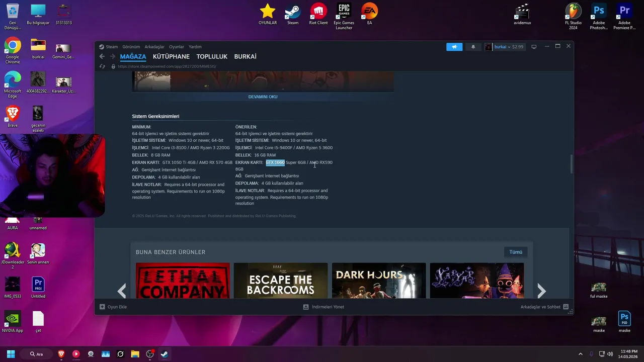Open the Escape the Backrooms game card

[281, 281]
